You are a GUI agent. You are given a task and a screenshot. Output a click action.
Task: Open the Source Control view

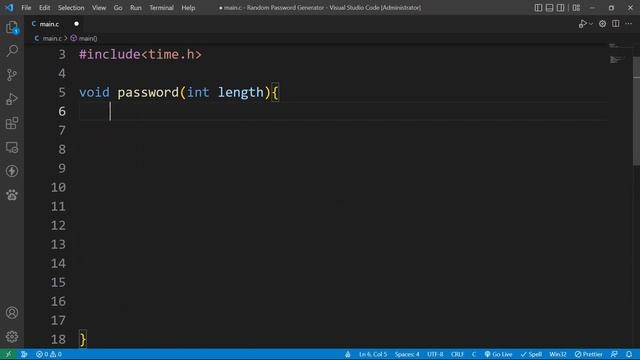coord(12,75)
